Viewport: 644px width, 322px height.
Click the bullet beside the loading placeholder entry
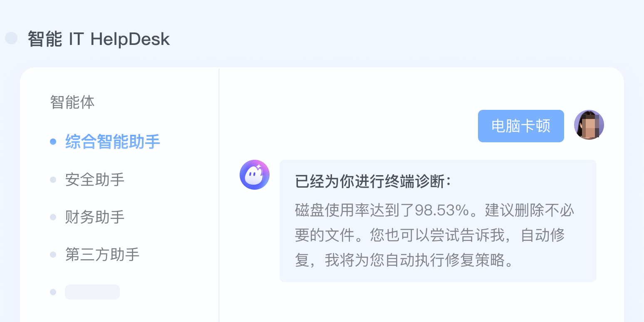coord(53,292)
